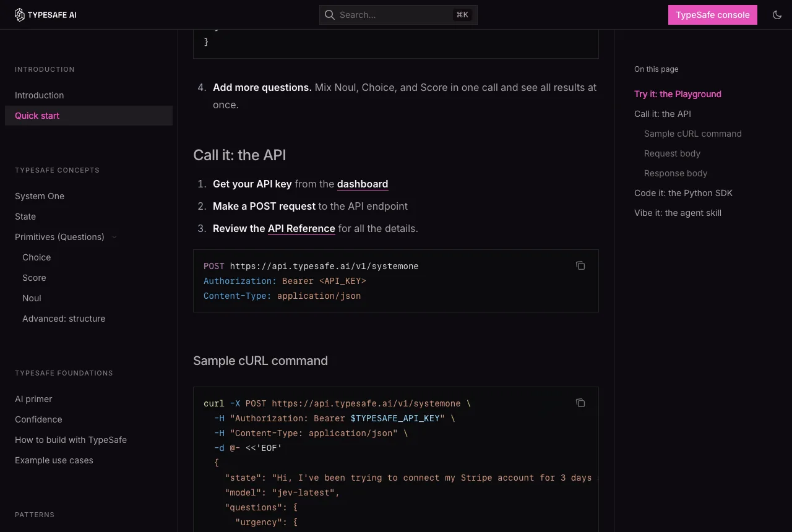Click the TypeSafe AI logo
Viewport: 792px width, 532px height.
tap(46, 15)
